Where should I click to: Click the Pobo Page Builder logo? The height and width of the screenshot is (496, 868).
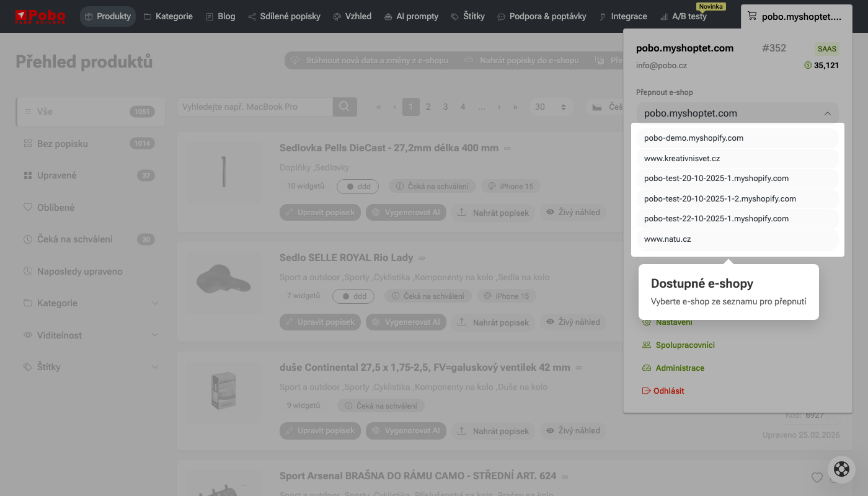pyautogui.click(x=41, y=16)
